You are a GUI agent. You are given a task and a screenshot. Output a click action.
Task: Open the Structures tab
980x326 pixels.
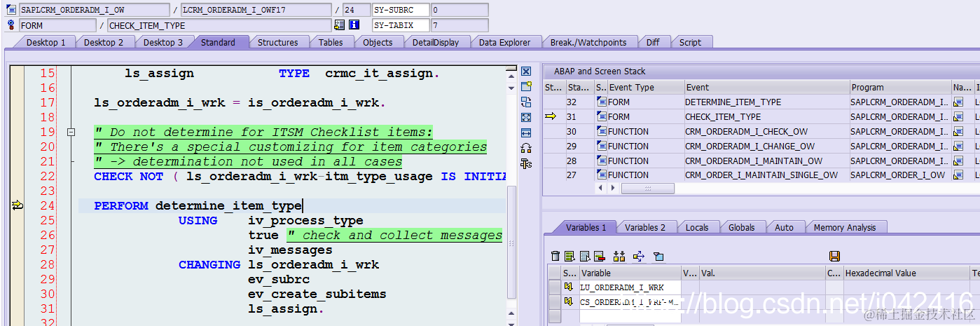pyautogui.click(x=277, y=43)
